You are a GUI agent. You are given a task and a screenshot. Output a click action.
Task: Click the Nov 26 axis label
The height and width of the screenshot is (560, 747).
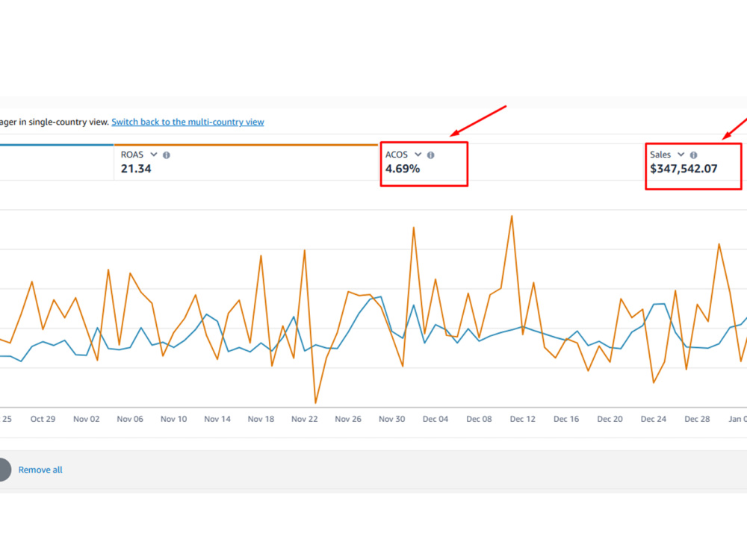348,419
